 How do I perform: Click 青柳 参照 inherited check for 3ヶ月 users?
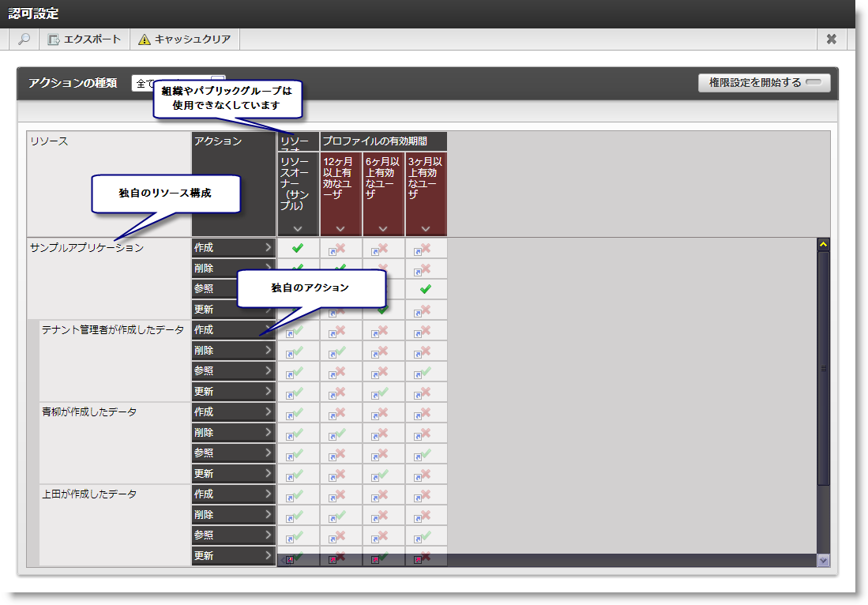coord(426,453)
